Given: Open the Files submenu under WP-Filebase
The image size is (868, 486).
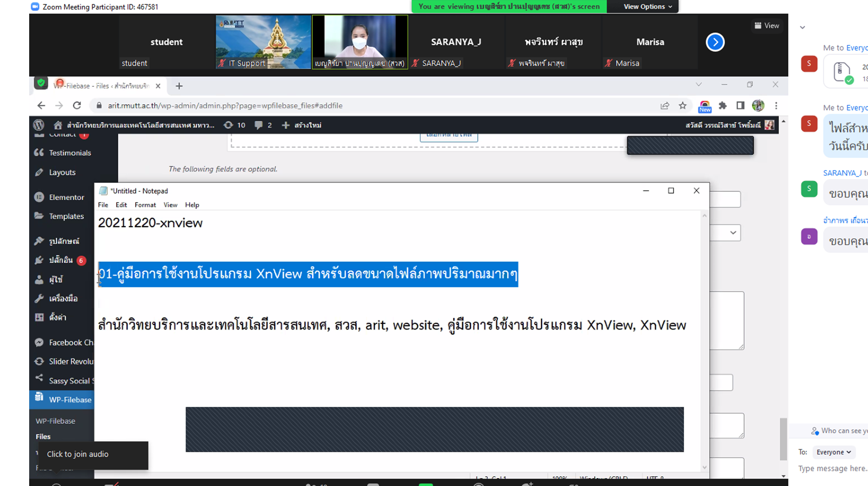Looking at the screenshot, I should [43, 437].
